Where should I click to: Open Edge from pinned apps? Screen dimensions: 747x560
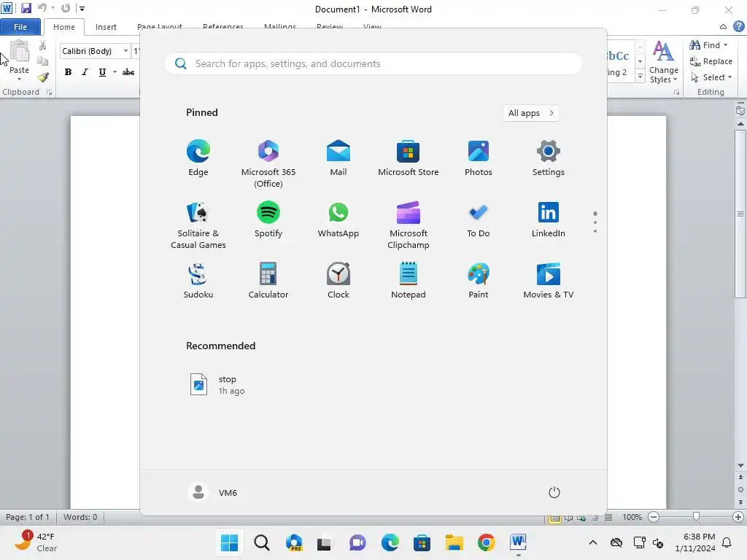(x=198, y=158)
